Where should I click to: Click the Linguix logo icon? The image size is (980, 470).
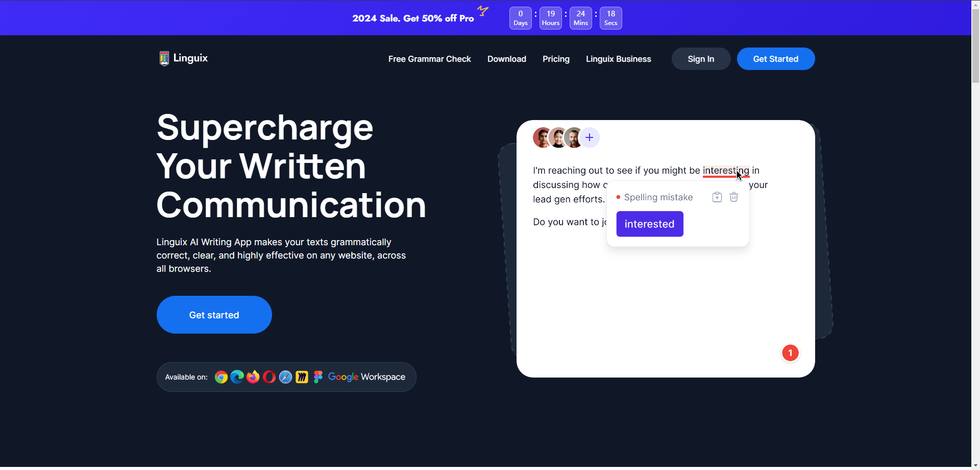pos(164,58)
